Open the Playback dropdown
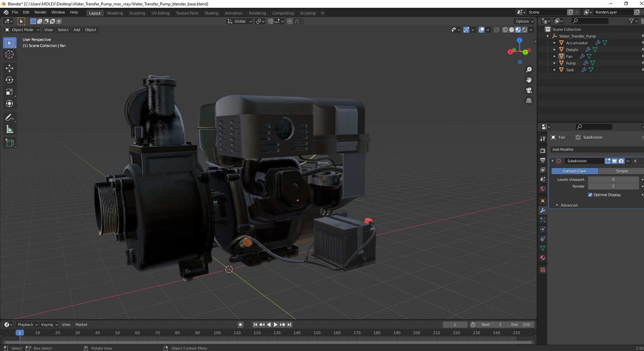The image size is (644, 351). (x=27, y=325)
